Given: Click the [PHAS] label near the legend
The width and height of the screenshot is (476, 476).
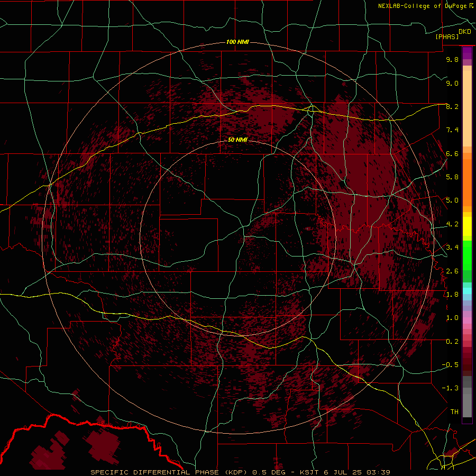Looking at the screenshot, I should (x=447, y=36).
